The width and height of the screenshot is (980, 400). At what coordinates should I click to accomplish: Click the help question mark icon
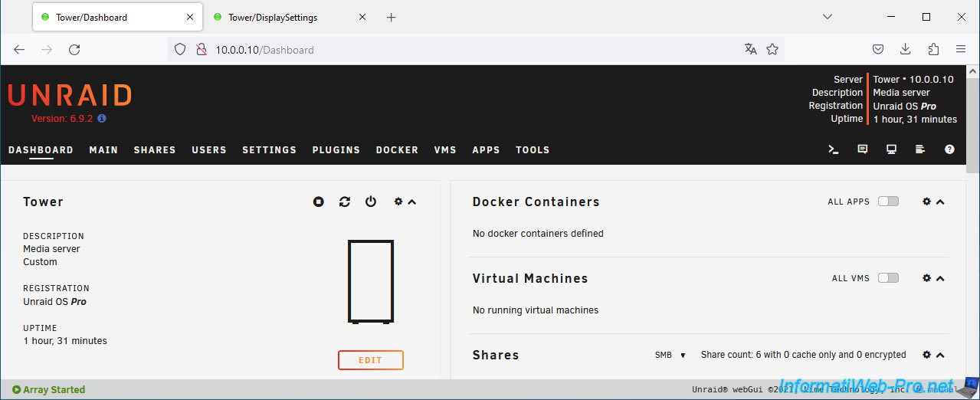(949, 150)
